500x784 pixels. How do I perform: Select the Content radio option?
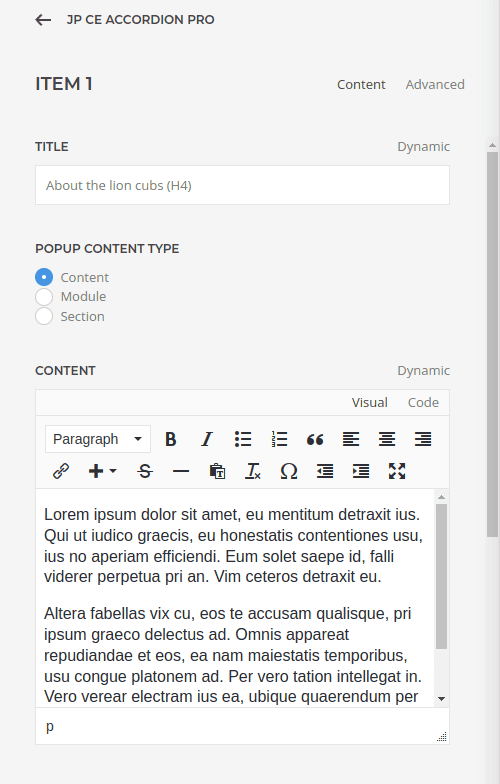44,277
